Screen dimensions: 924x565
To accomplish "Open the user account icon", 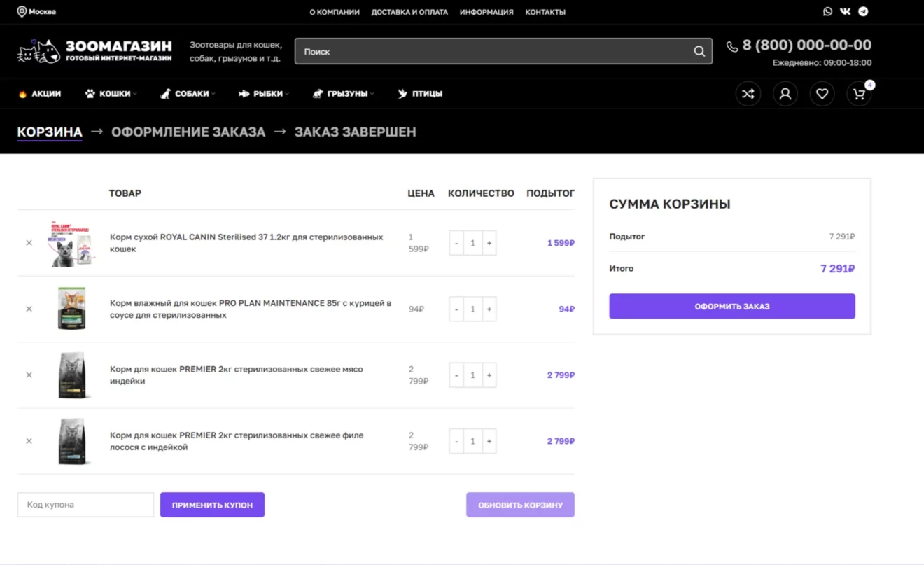I will tap(785, 94).
